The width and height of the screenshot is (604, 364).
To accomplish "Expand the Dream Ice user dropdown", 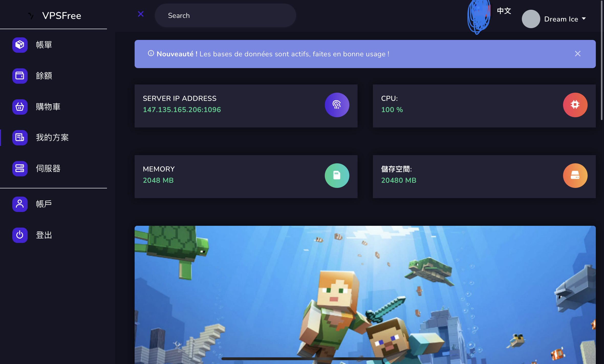I will pos(554,19).
